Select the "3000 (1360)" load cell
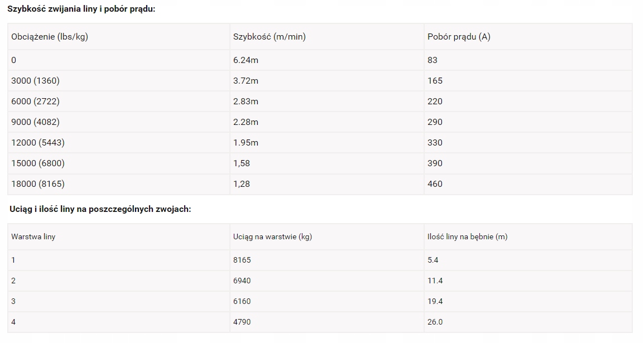Image resolution: width=644 pixels, height=343 pixels. pos(35,81)
